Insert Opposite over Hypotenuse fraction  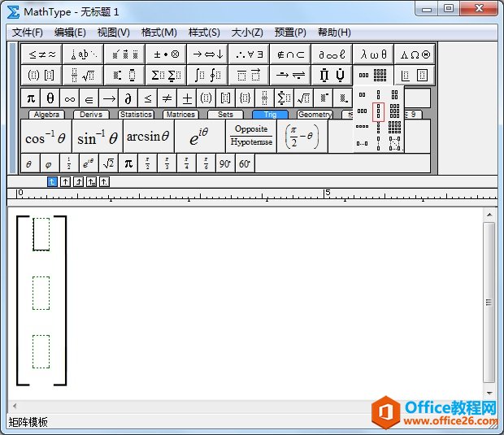coord(251,137)
